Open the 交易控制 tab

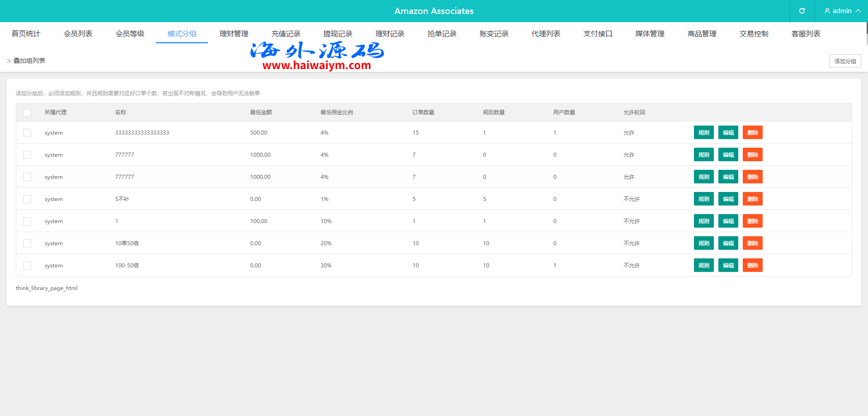click(754, 34)
